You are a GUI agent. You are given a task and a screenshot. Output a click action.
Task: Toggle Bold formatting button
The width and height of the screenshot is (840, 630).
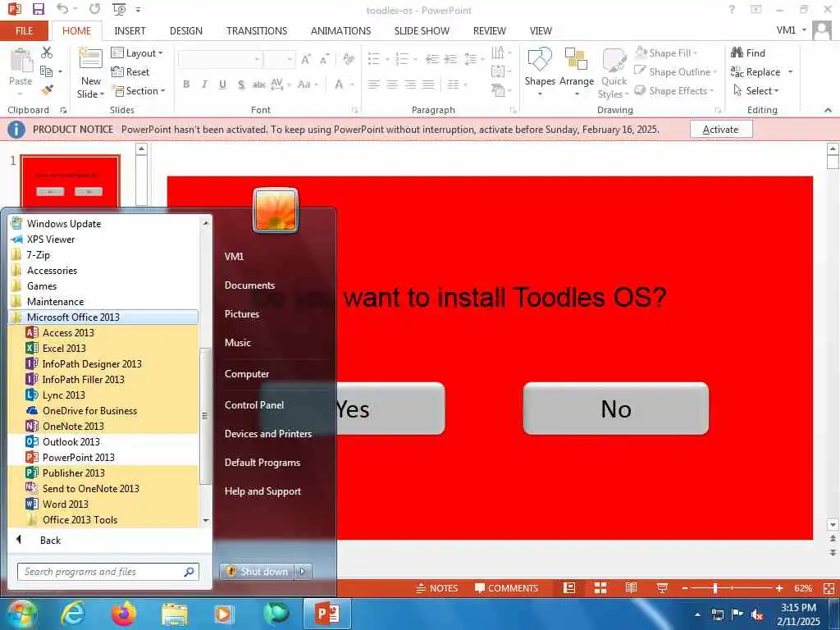tap(186, 84)
